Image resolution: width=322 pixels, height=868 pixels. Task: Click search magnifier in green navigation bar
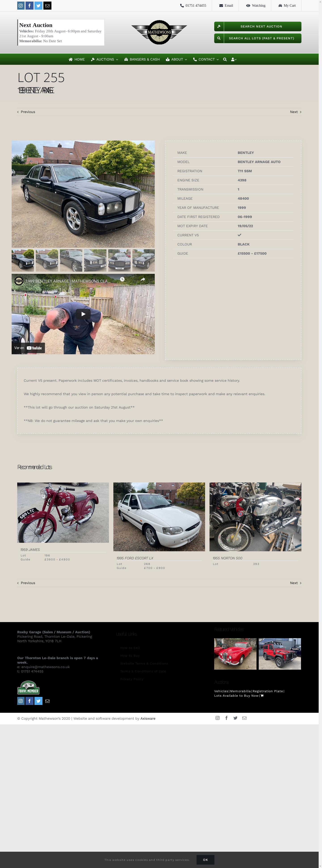pyautogui.click(x=225, y=59)
